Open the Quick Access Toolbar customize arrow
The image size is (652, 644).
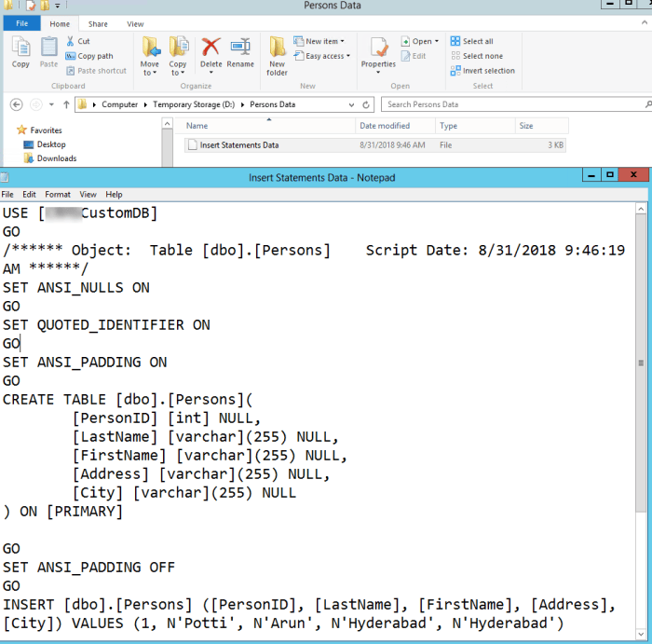coord(58,6)
